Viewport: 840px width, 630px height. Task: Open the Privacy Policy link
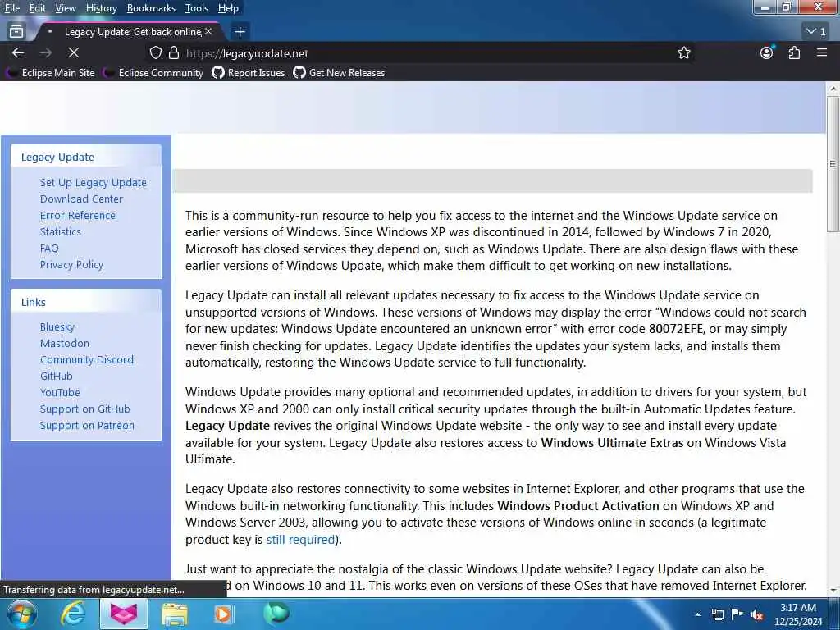coord(72,265)
